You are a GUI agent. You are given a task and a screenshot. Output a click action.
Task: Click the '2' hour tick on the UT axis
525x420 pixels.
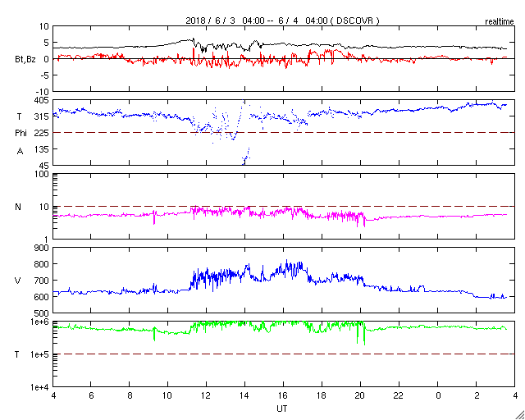(x=476, y=396)
